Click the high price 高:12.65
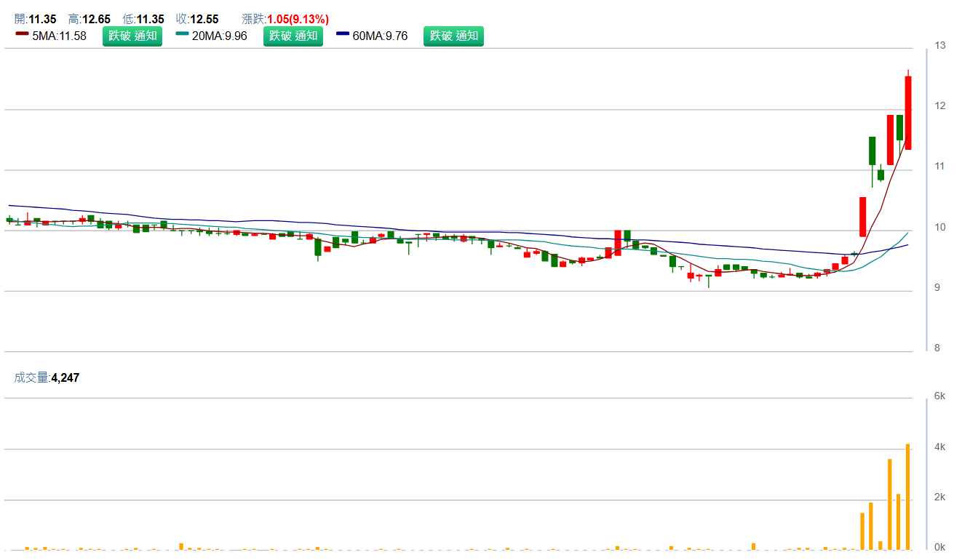The image size is (962, 560). [90, 20]
